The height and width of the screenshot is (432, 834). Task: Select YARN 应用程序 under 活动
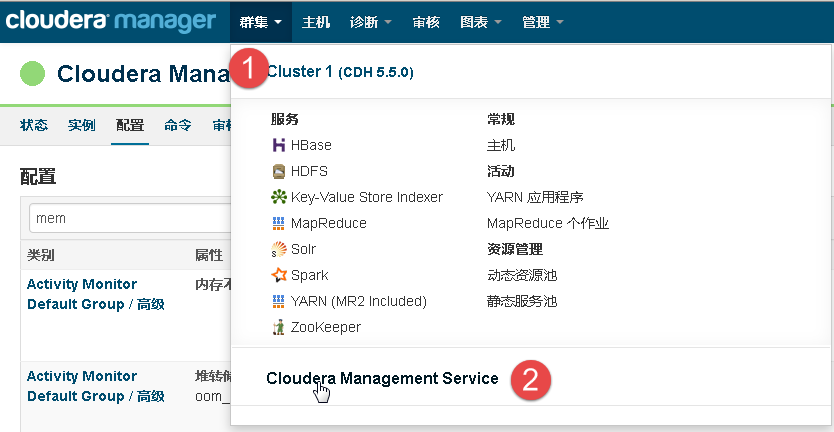[535, 197]
